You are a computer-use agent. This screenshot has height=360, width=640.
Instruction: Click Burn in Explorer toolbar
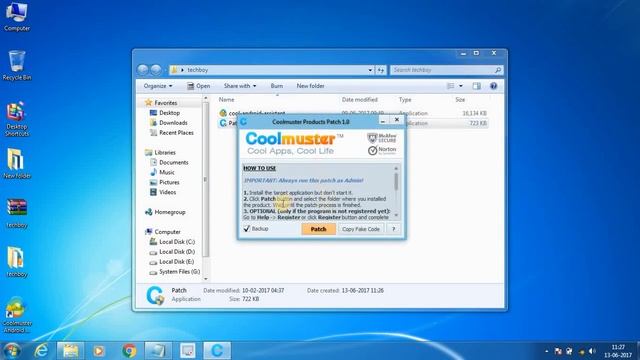pyautogui.click(x=276, y=86)
